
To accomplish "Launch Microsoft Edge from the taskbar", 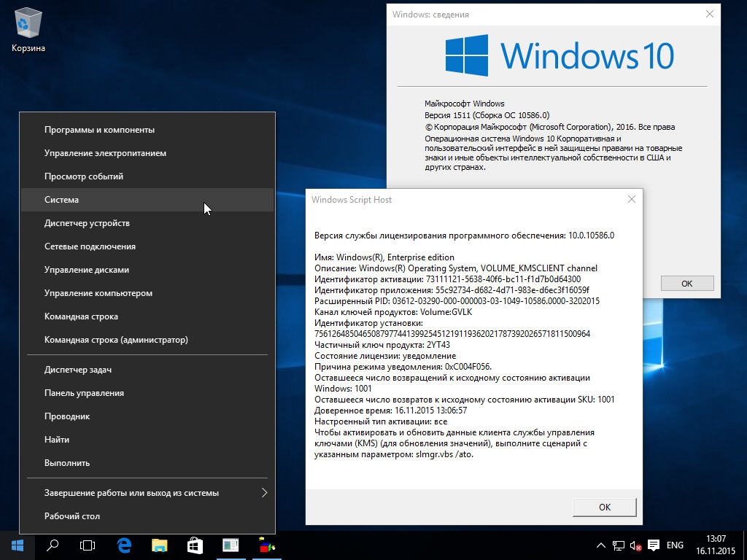I will point(124,545).
